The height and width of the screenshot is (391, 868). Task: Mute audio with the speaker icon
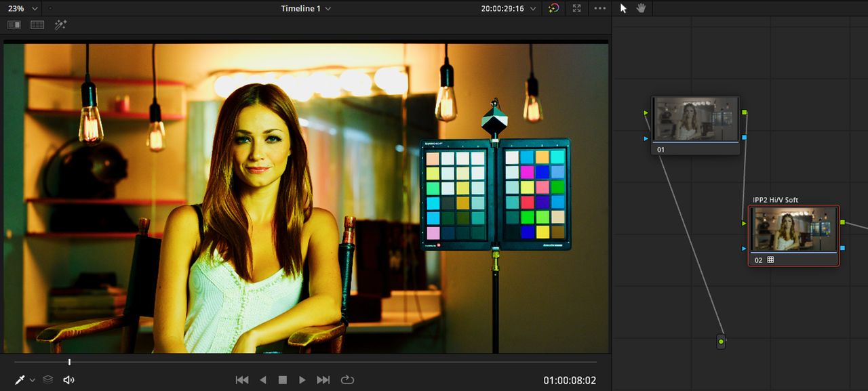tap(68, 380)
